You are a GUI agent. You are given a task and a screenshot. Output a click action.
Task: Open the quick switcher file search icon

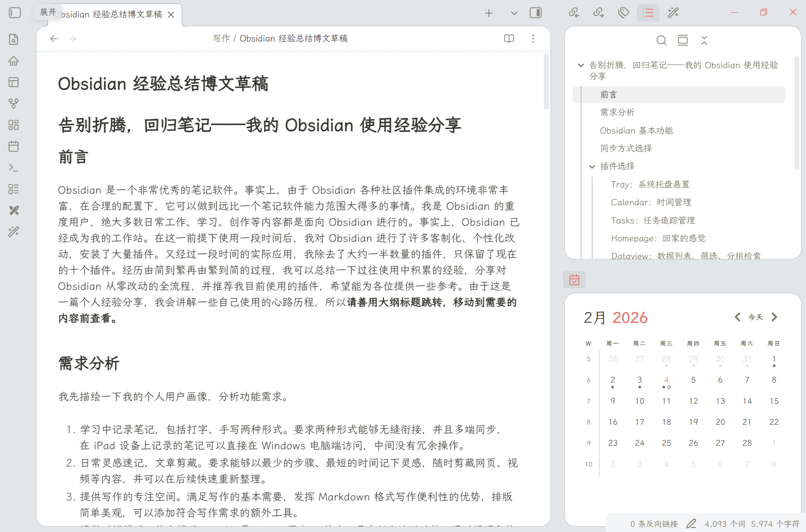[14, 40]
